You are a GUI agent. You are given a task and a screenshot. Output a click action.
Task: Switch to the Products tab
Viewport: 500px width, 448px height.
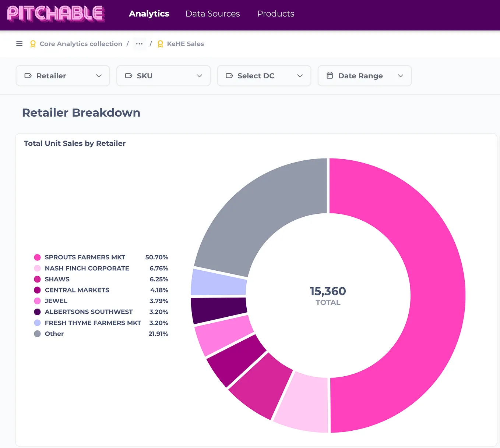click(276, 14)
